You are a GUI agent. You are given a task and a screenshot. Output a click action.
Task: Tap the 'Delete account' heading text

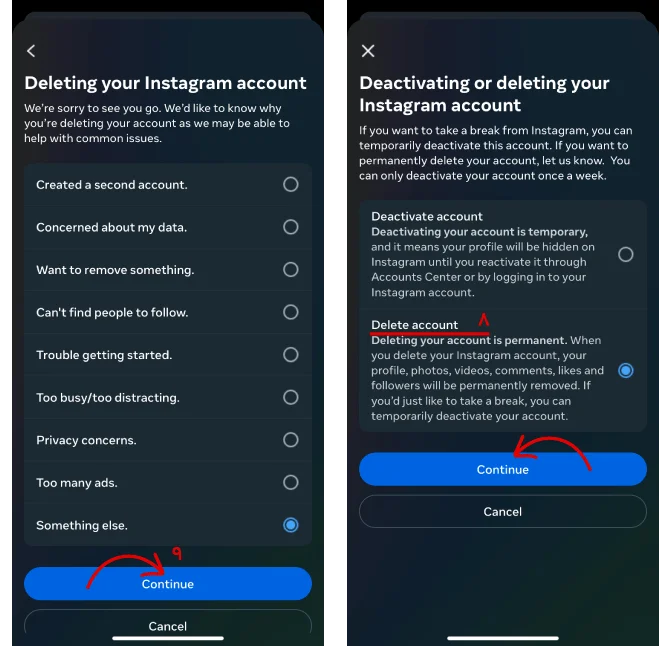tap(414, 325)
